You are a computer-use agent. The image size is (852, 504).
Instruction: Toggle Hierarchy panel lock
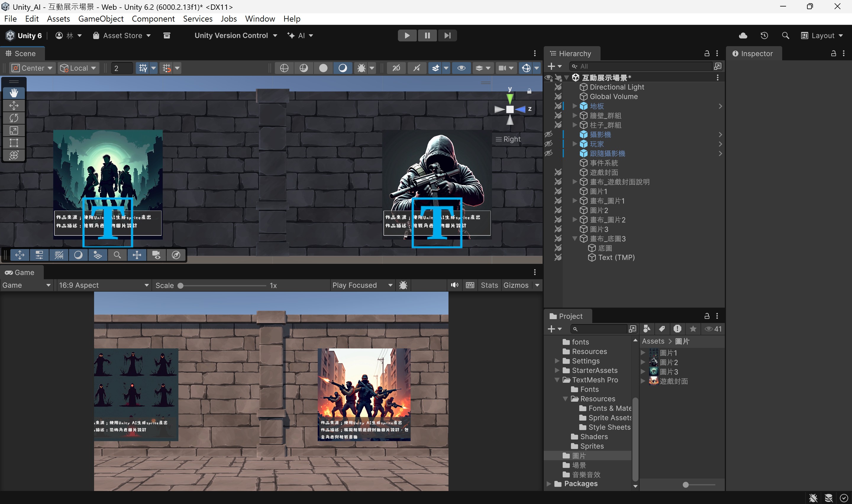click(707, 53)
